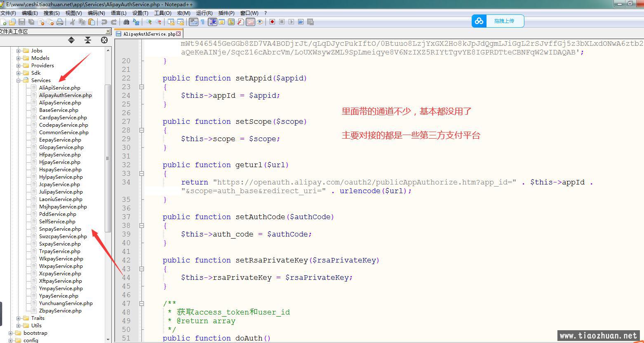Open the 插件(P) plugins menu
This screenshot has height=343, width=644.
click(226, 13)
